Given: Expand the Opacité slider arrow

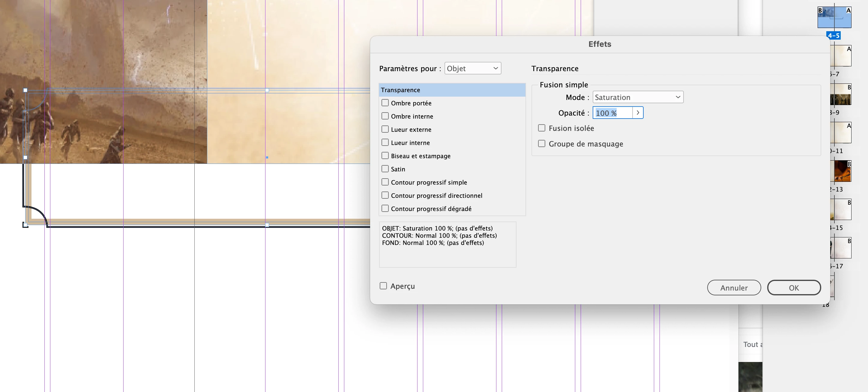Looking at the screenshot, I should coord(638,113).
